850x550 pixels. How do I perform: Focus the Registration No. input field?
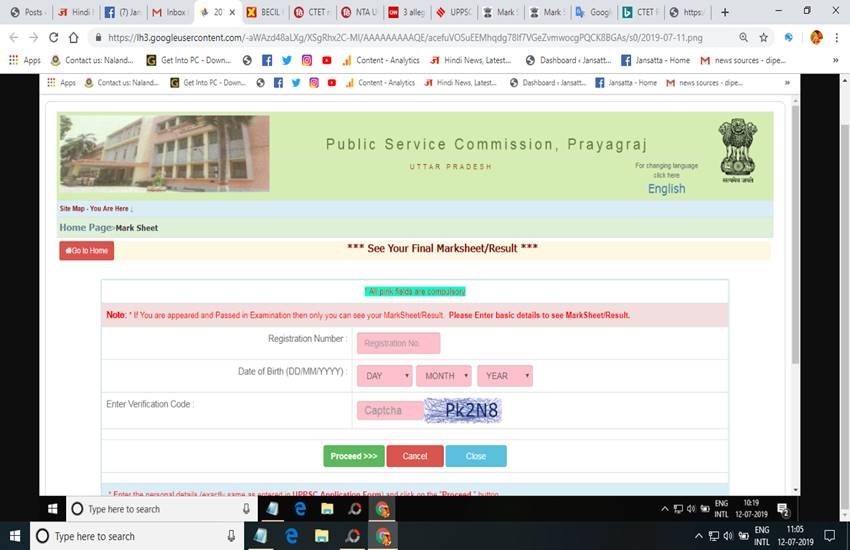click(398, 343)
